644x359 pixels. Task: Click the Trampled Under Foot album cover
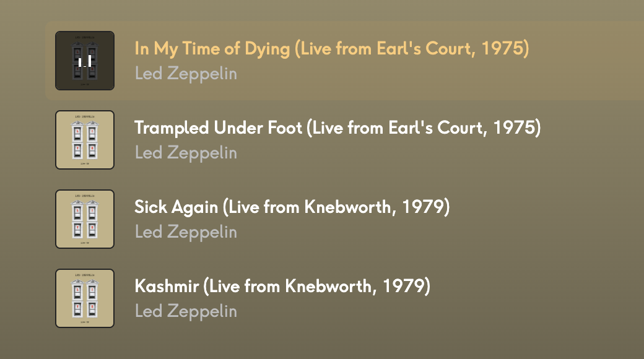(x=85, y=140)
